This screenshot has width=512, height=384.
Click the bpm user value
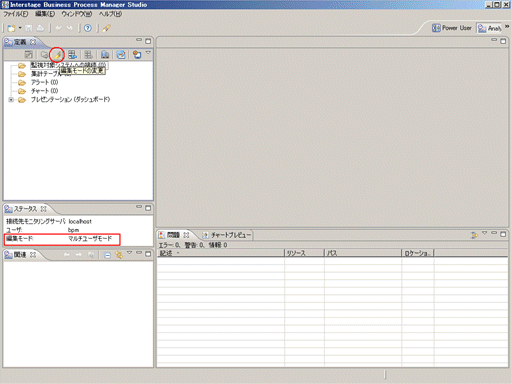coord(73,230)
